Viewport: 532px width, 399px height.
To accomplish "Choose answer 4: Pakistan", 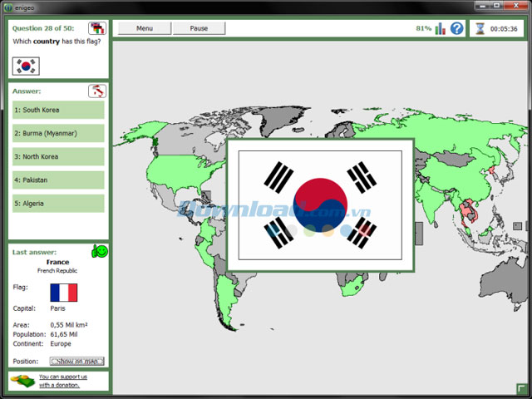I will [x=58, y=180].
